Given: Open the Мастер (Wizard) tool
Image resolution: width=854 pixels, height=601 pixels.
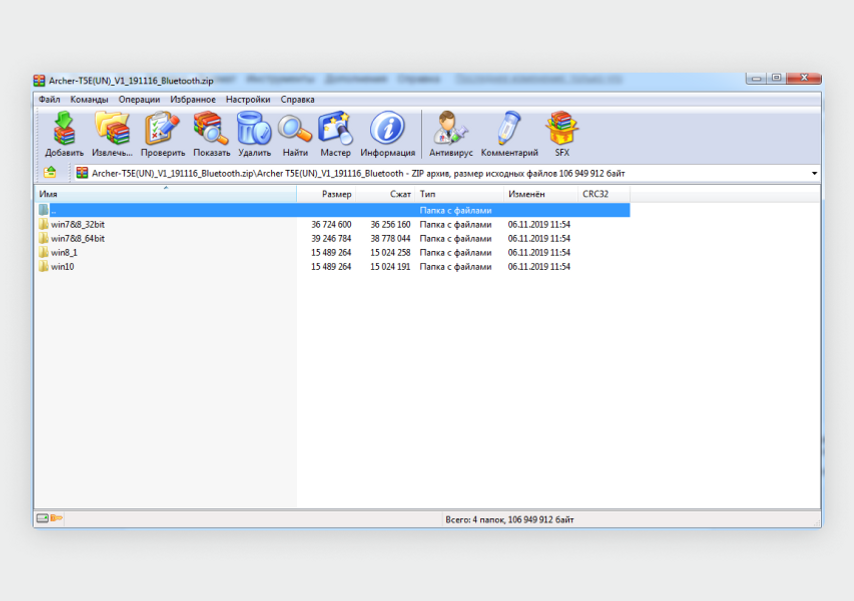Looking at the screenshot, I should pos(335,134).
